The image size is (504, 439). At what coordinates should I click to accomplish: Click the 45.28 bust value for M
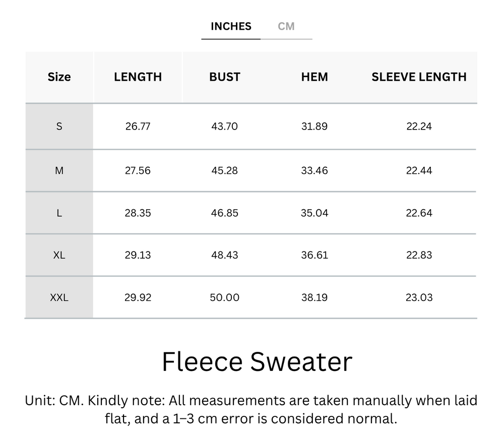pyautogui.click(x=225, y=171)
